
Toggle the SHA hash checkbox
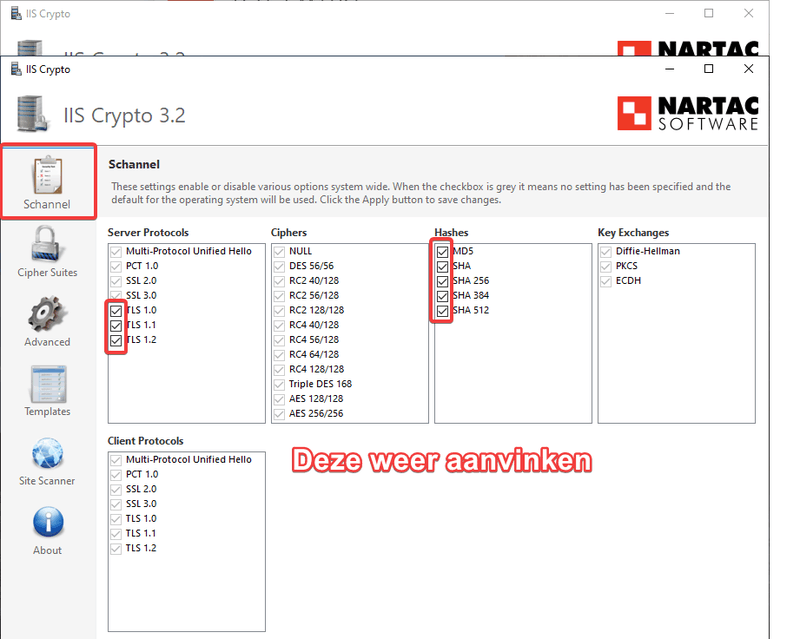442,266
